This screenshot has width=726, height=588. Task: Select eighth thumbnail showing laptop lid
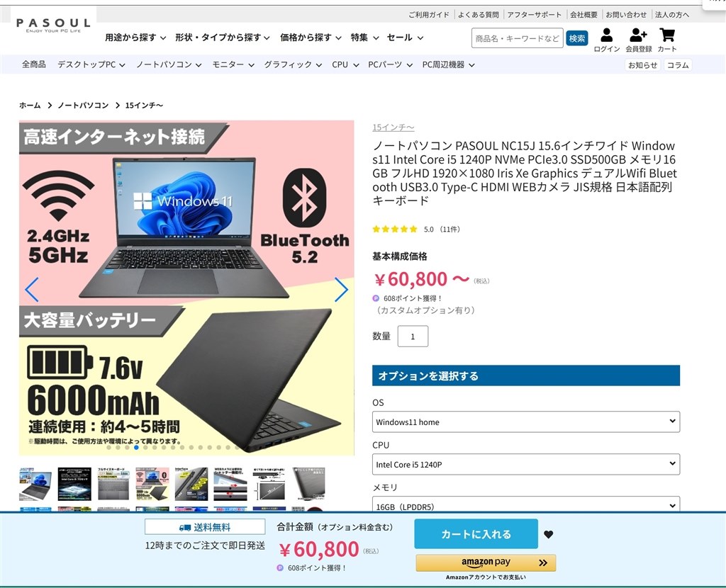point(308,484)
